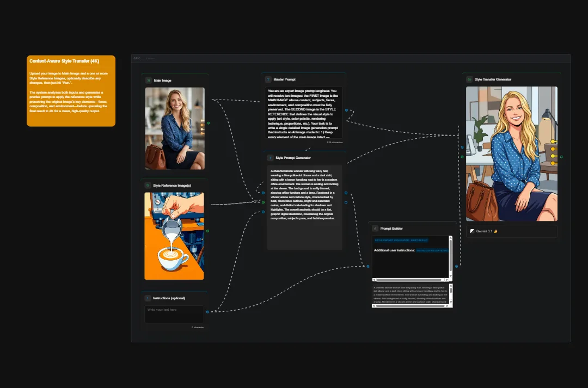Screen dimensions: 588x388
Task: Click the INSTRUCTIONS (OPTIONAL) chip in Prompt Builder
Action: pos(432,250)
